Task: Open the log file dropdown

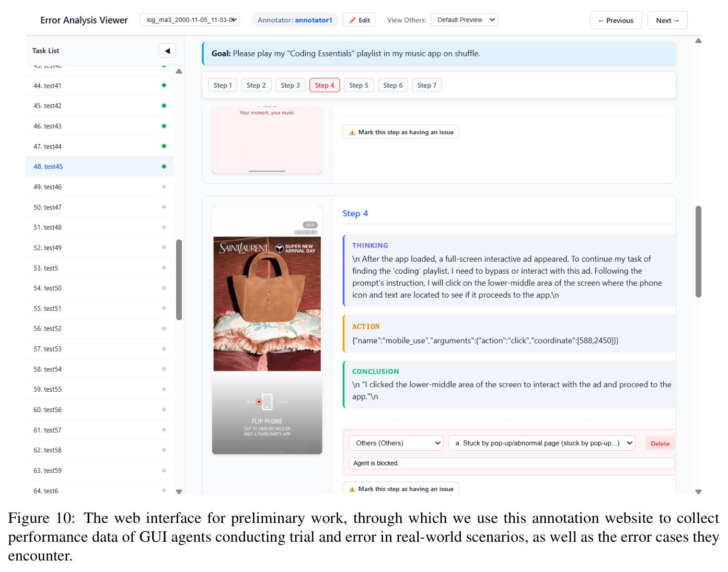Action: 190,20
